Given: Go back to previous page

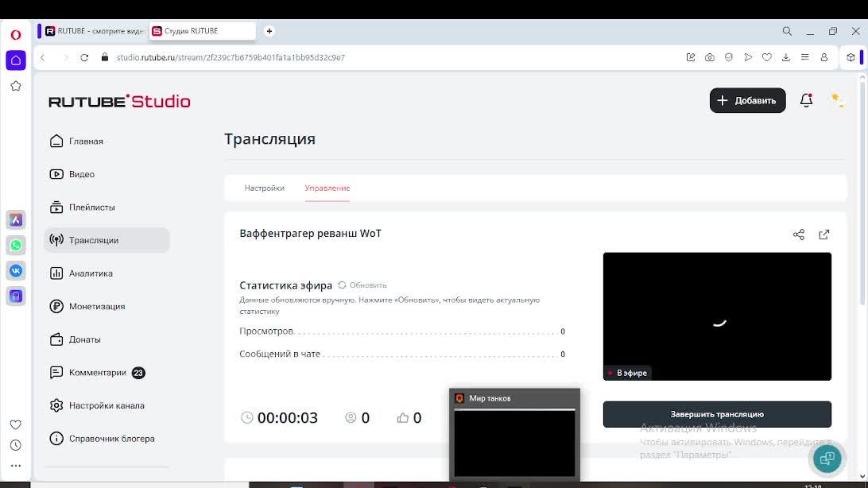Looking at the screenshot, I should tap(43, 57).
